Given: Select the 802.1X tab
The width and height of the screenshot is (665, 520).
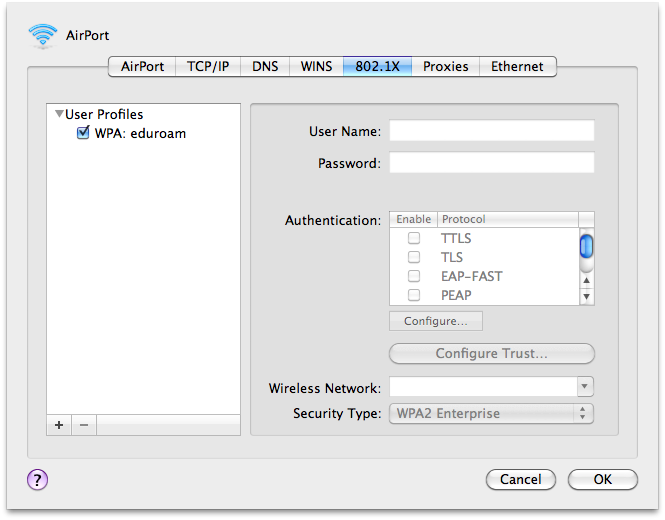Looking at the screenshot, I should pyautogui.click(x=377, y=67).
